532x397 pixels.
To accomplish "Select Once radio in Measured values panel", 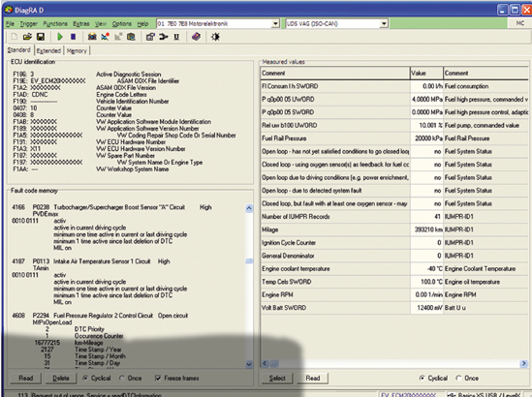I will tap(467, 378).
